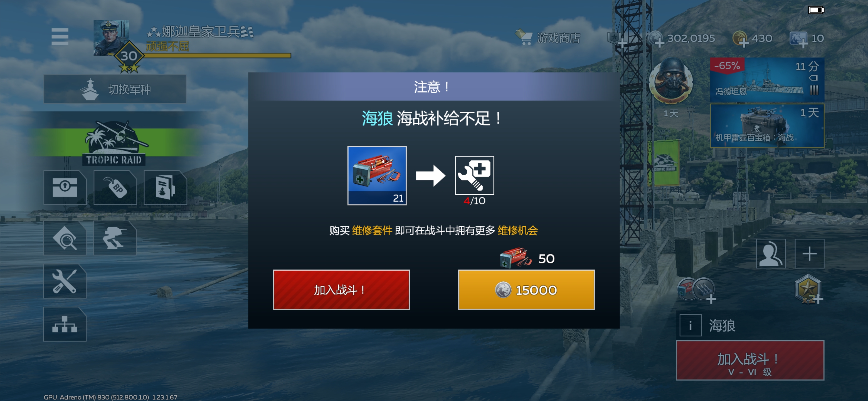Viewport: 868px width, 401px height.
Task: Open the magnifier inspection icon
Action: (65, 238)
